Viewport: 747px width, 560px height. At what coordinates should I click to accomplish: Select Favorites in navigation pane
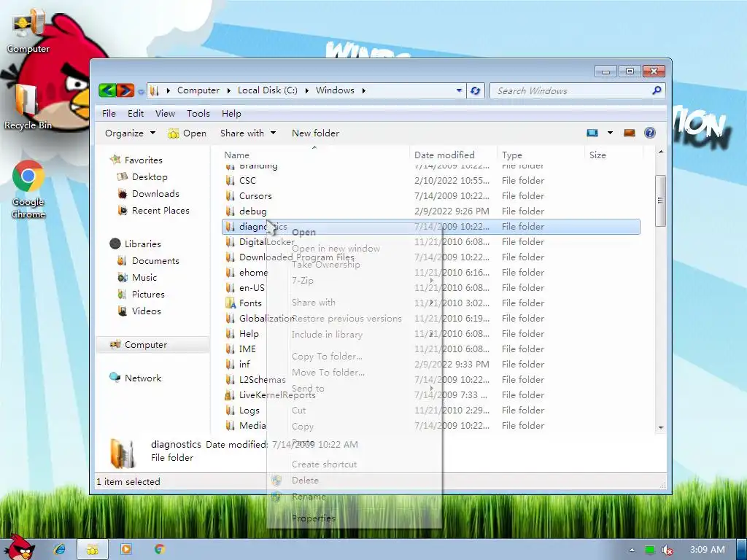pyautogui.click(x=143, y=160)
